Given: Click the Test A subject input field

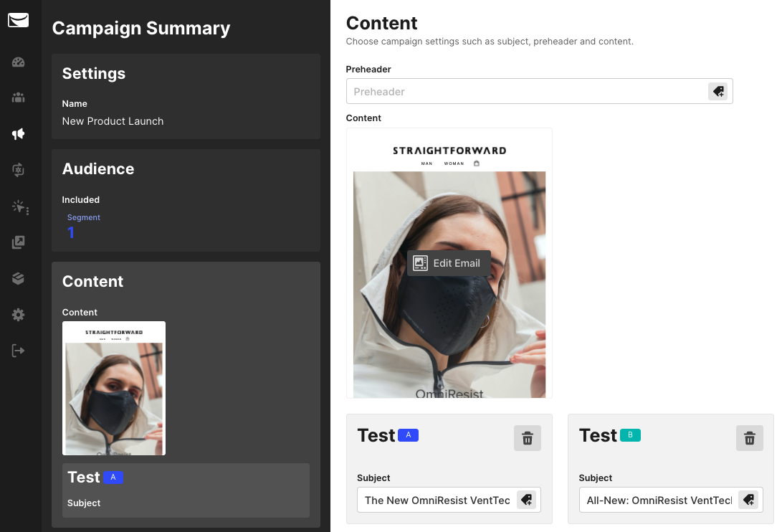Looking at the screenshot, I should pos(437,500).
